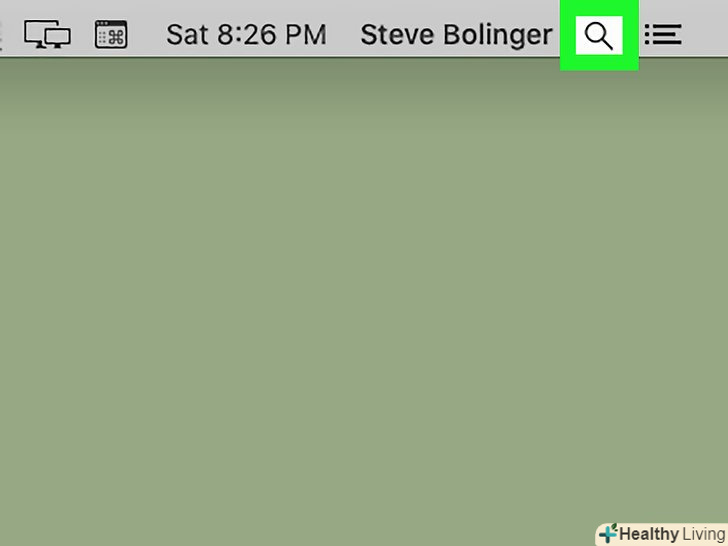Toggle the AirPlay dual-monitor status icon
This screenshot has height=546, width=728.
[47, 34]
